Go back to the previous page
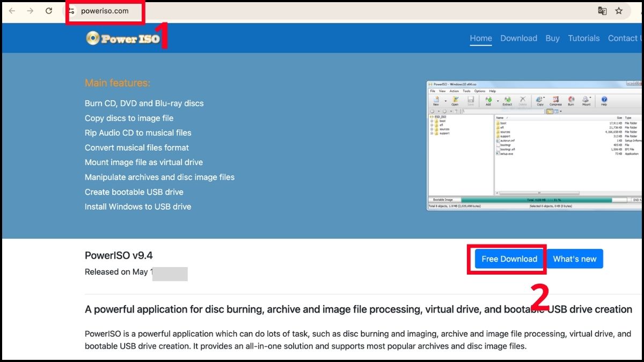 click(x=12, y=11)
